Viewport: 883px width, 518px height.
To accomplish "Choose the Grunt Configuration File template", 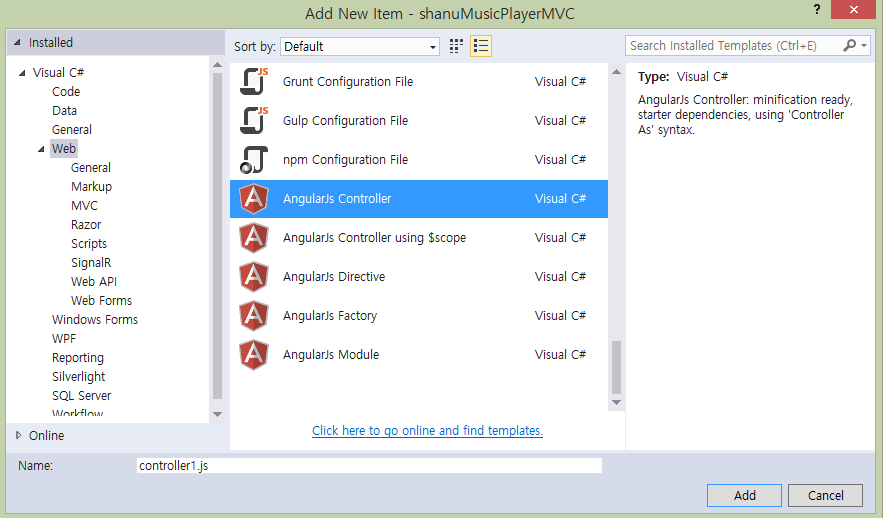I will point(419,82).
